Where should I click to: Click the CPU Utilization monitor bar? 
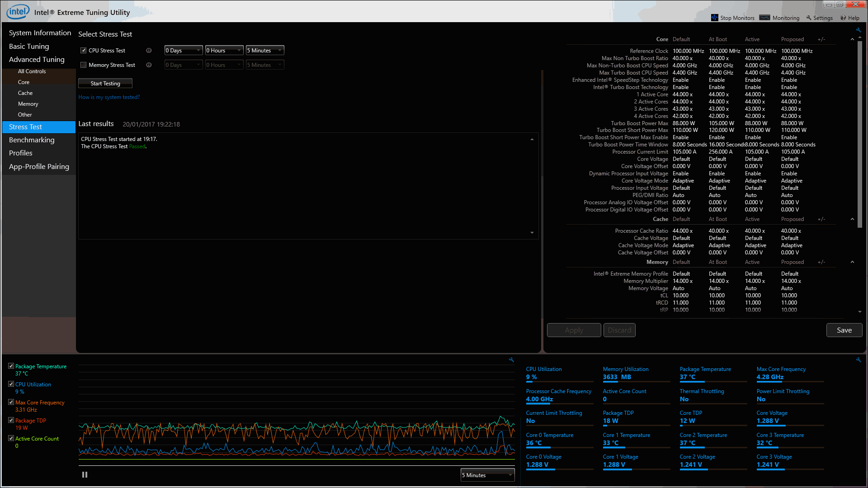[x=560, y=381]
